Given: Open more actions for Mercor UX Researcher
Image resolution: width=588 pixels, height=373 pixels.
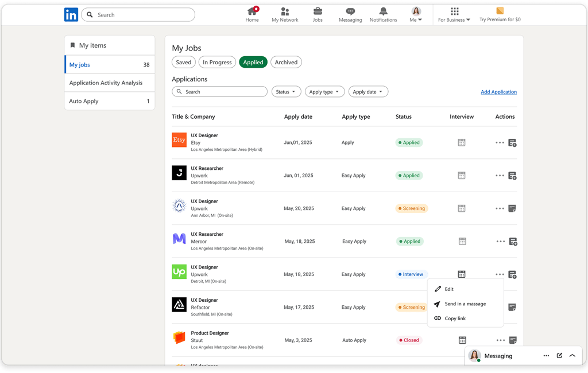Looking at the screenshot, I should point(500,242).
